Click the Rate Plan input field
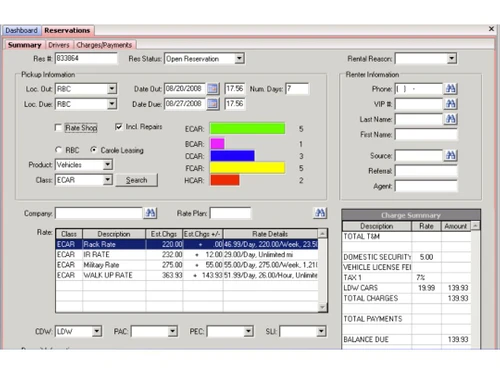The height and width of the screenshot is (375, 500). point(230,213)
